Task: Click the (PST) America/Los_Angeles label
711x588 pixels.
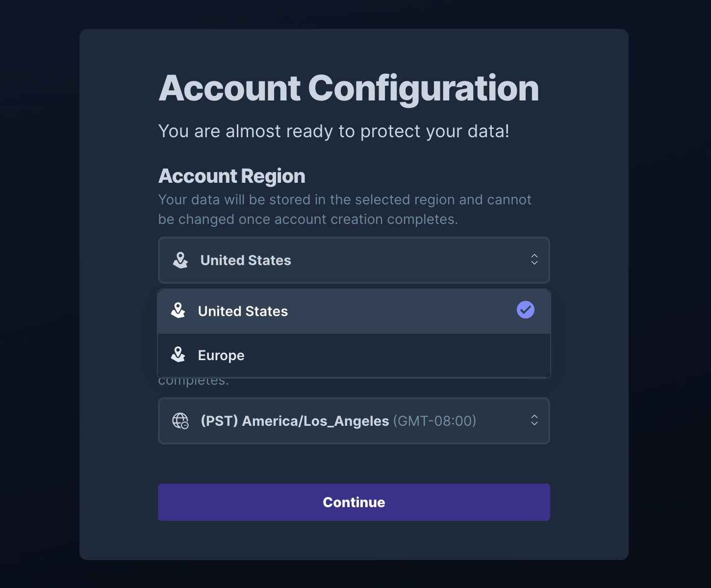Action: click(295, 421)
